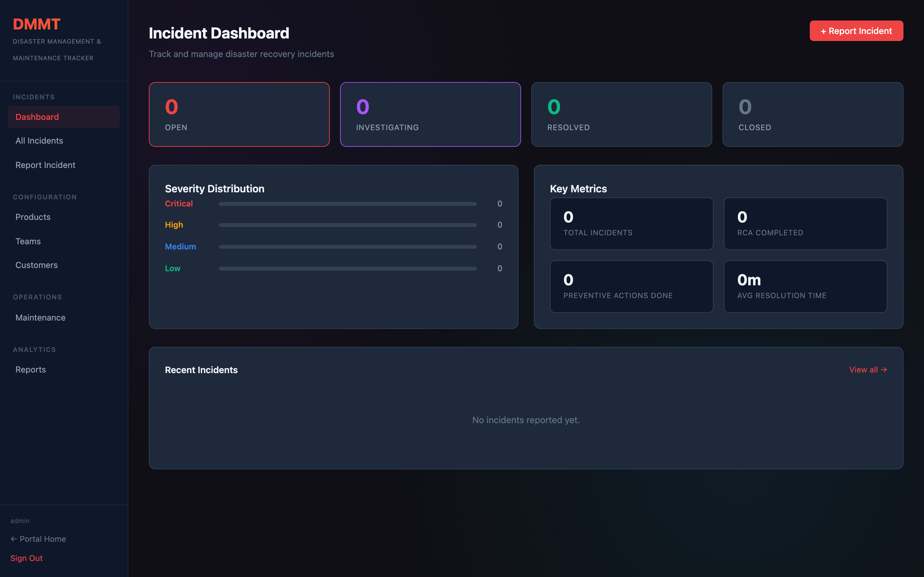The height and width of the screenshot is (577, 924).
Task: Click the Resolved incidents card
Action: coord(621,114)
